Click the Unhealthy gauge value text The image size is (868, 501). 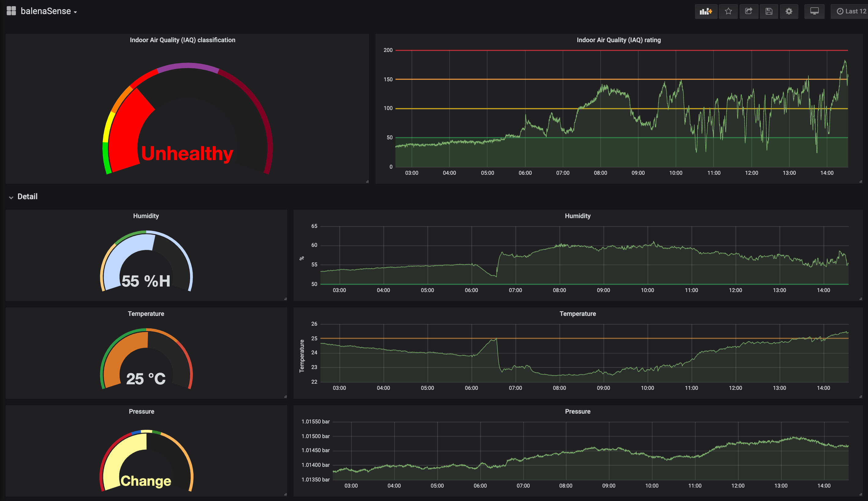(x=187, y=153)
